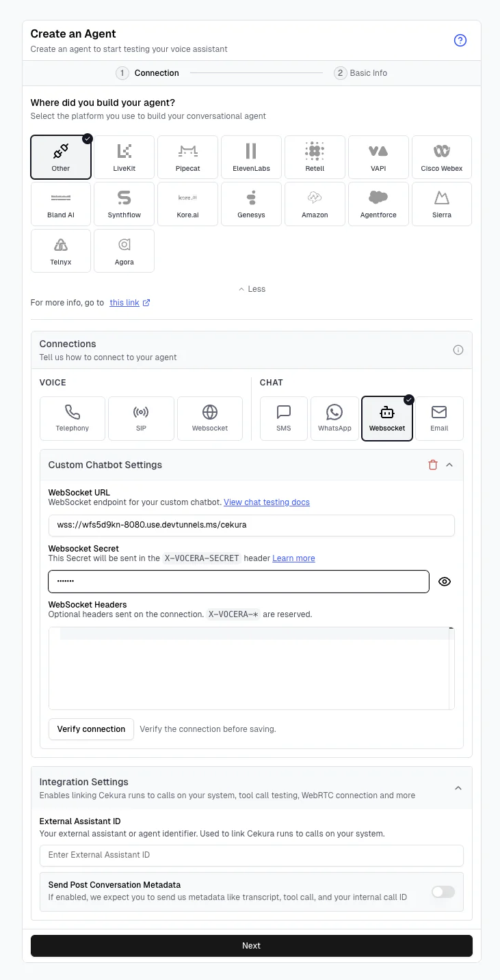This screenshot has height=980, width=500.
Task: Pick the Synthflow platform card
Action: click(x=124, y=204)
